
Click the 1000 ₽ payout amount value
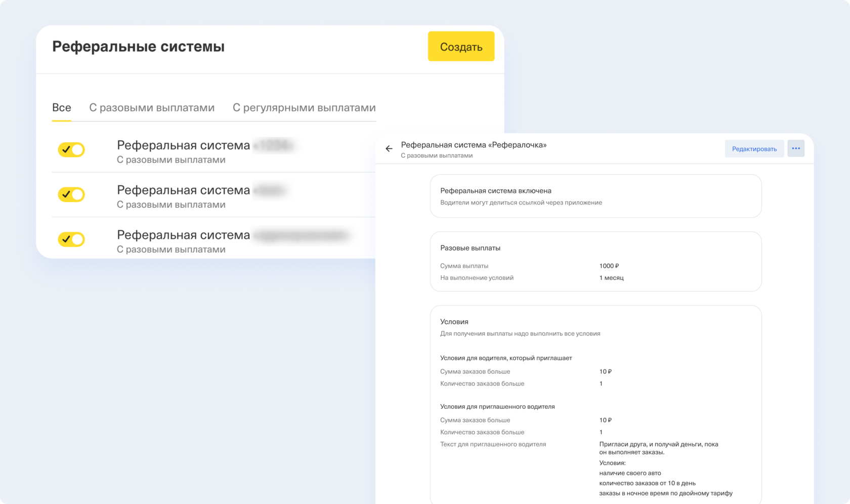coord(609,266)
